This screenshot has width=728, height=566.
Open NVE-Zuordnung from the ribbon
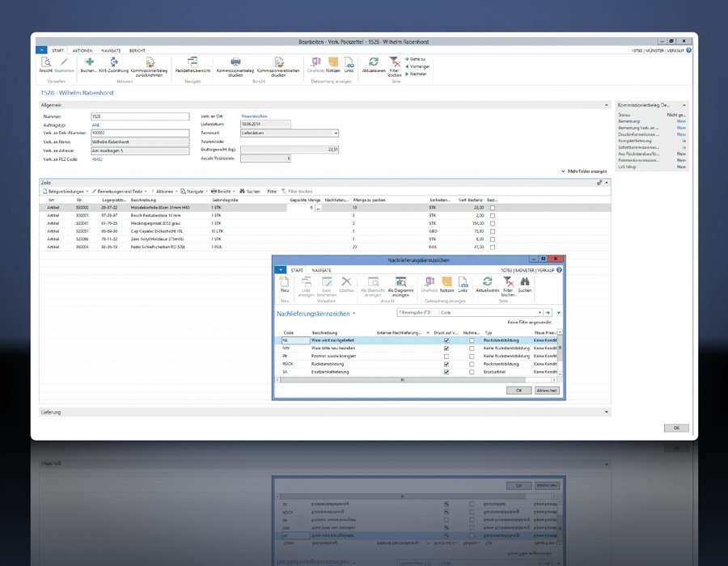click(x=114, y=62)
